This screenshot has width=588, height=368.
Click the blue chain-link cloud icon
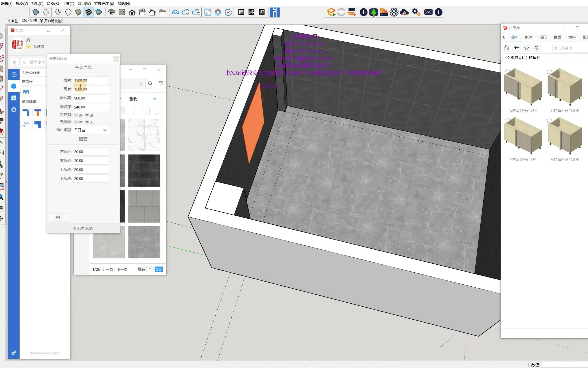point(175,12)
